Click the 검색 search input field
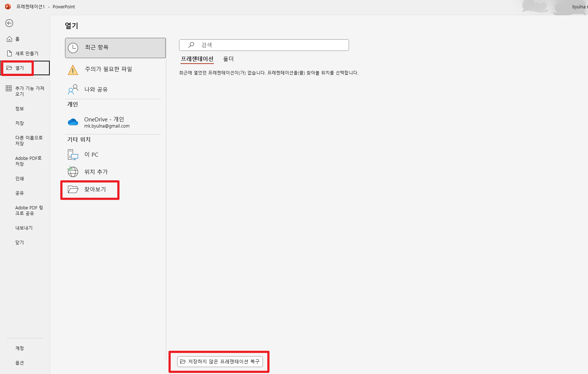The image size is (588, 374). point(264,45)
